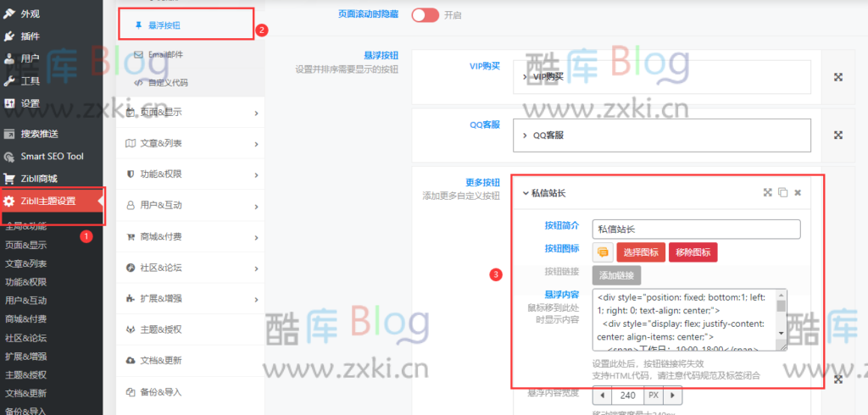Expand 社区&论坛 in the settings panel
Viewport: 868px width, 415px height.
[191, 268]
